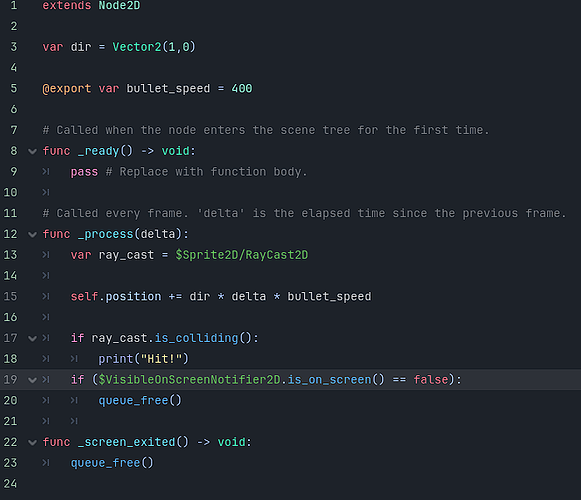Viewport: 581px width, 500px height.
Task: Click the $Sprite2D/RayCast2D node path
Action: [242, 255]
